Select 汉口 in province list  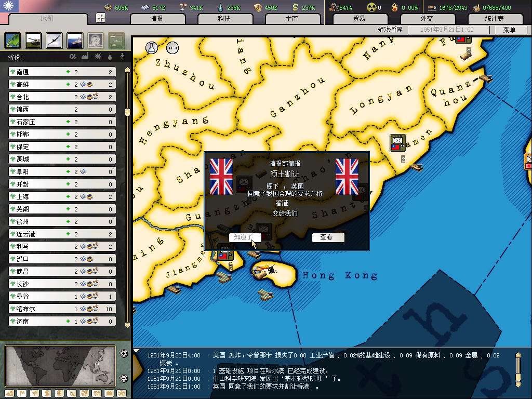(x=62, y=259)
